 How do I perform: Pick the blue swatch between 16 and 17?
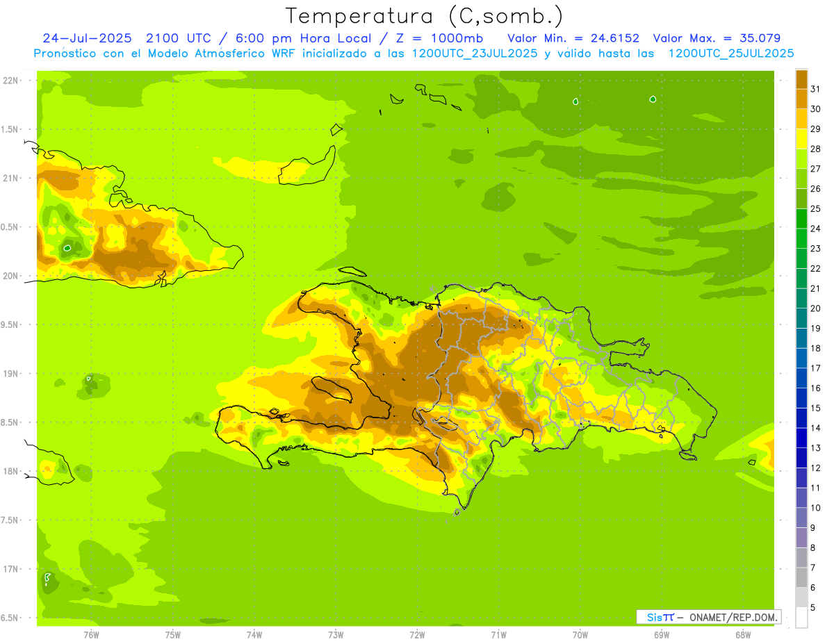pos(801,379)
